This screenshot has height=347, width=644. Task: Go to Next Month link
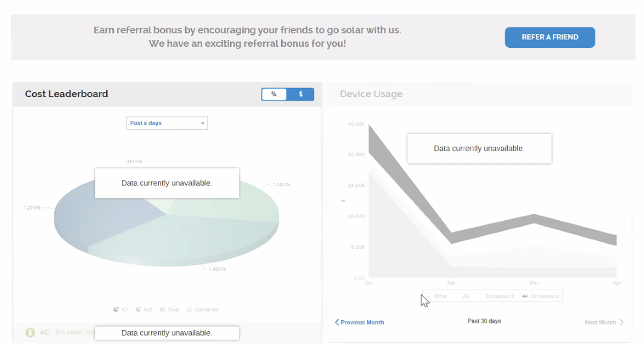600,322
